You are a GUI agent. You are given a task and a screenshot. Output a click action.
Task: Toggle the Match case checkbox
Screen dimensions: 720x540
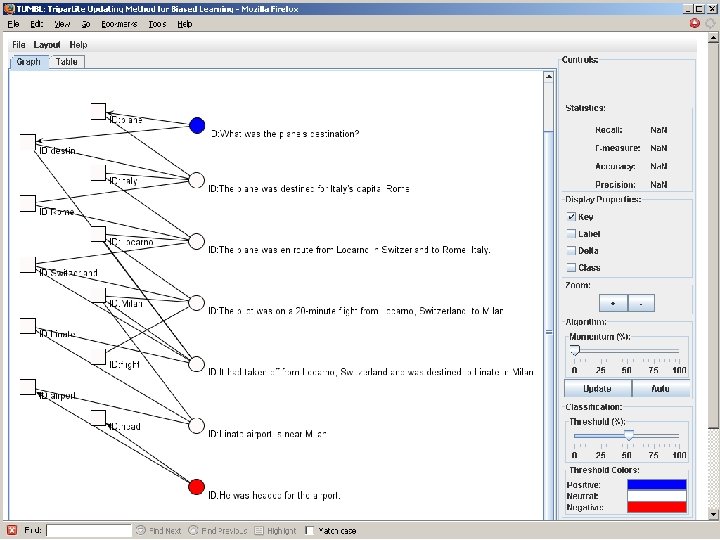point(309,530)
